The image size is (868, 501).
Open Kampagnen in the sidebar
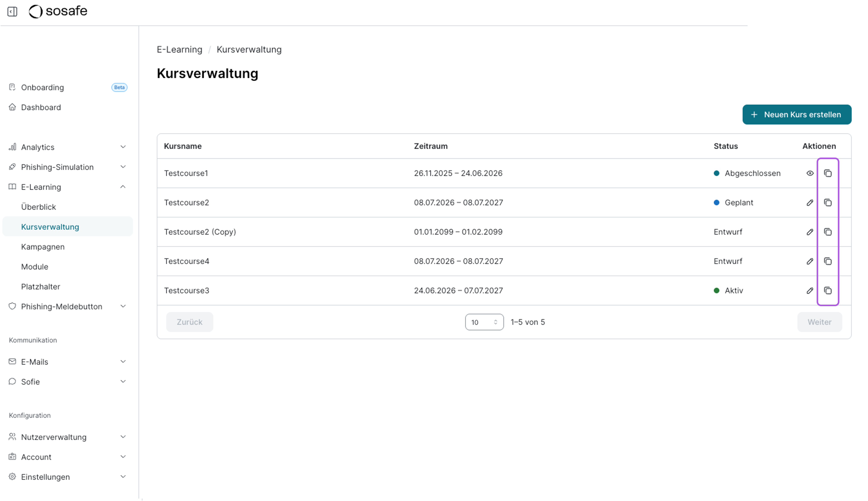point(43,247)
